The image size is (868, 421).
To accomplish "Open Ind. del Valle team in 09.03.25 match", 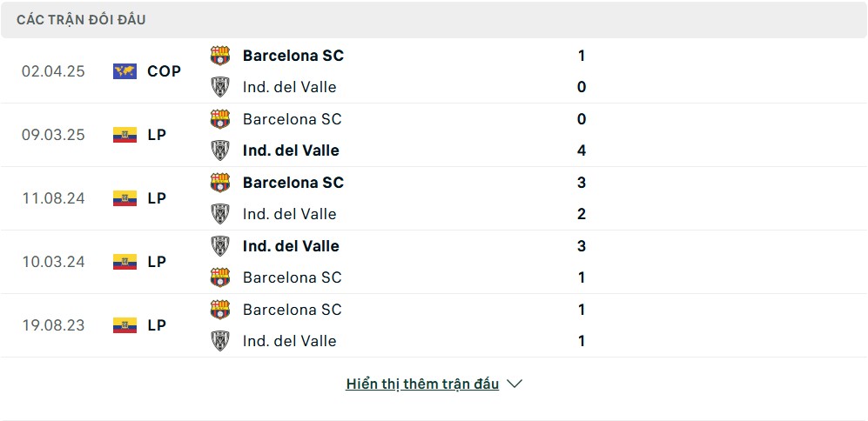I will (x=291, y=150).
